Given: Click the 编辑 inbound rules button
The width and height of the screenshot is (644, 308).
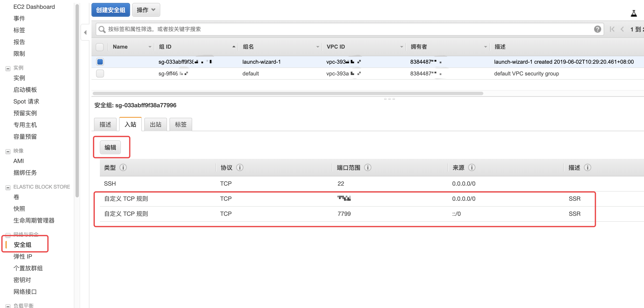Looking at the screenshot, I should tap(110, 147).
